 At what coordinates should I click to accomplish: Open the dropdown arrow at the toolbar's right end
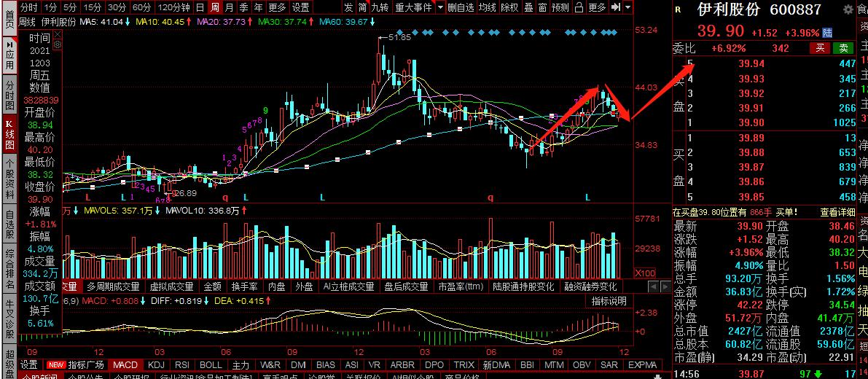pyautogui.click(x=627, y=7)
